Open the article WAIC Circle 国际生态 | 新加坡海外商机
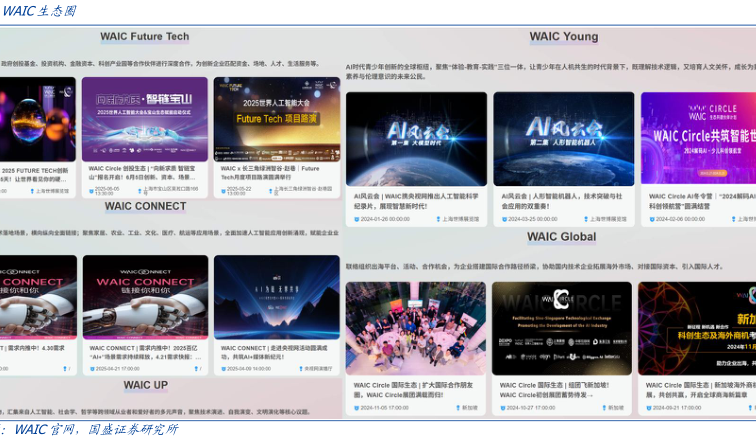This screenshot has height=448, width=756. click(x=701, y=390)
